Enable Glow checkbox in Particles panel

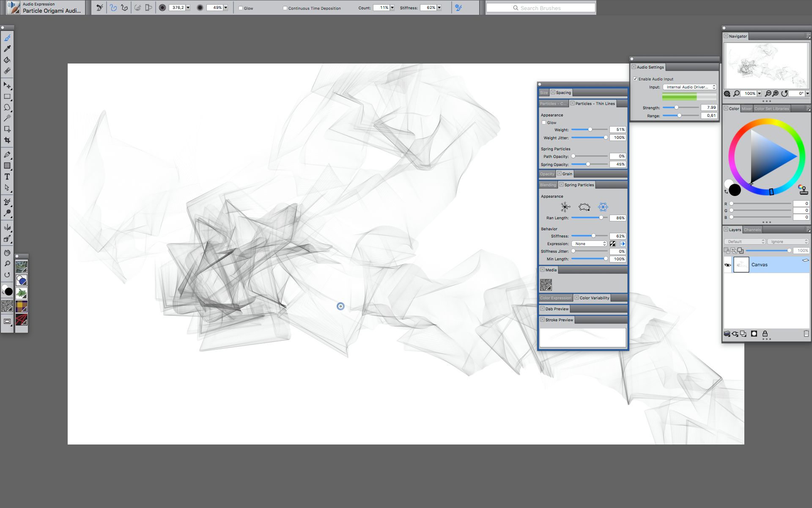click(x=544, y=122)
